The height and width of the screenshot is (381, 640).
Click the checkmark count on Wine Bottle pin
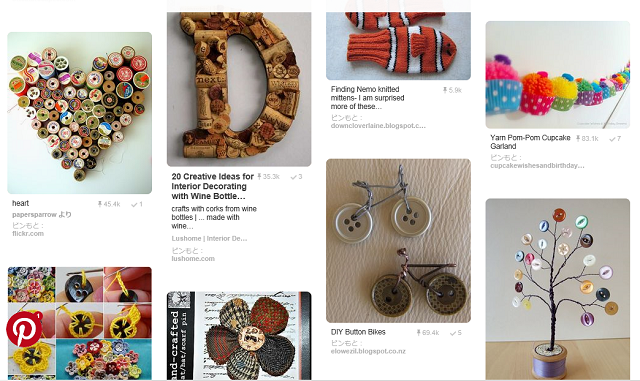click(x=296, y=177)
